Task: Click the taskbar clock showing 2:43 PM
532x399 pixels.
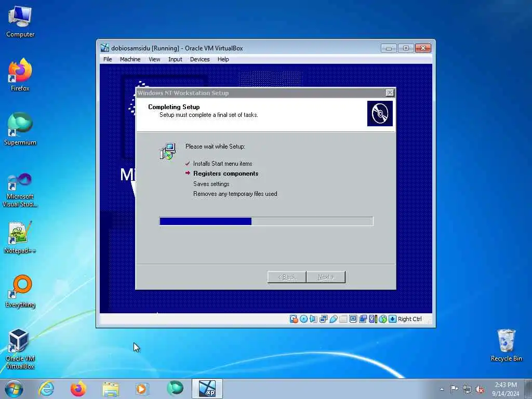Action: point(506,389)
